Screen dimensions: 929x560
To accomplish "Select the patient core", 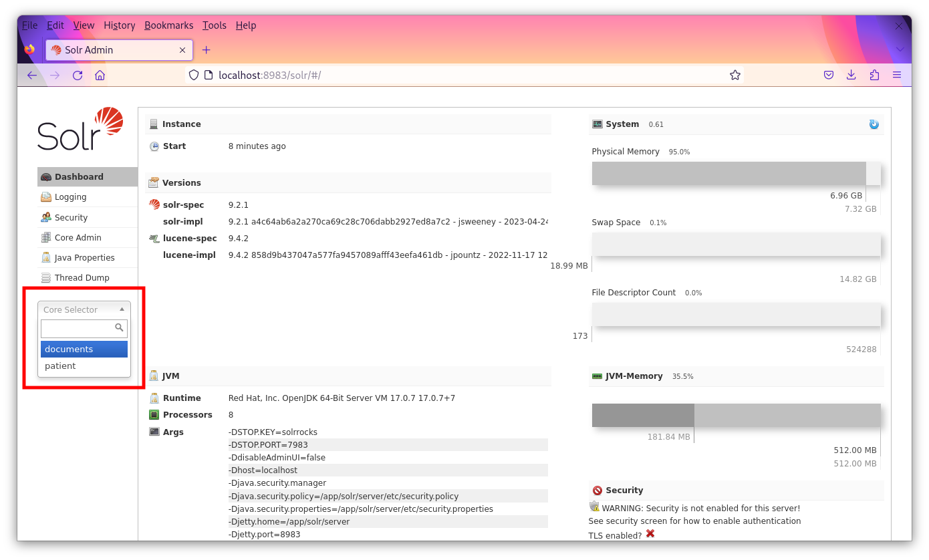I will [84, 366].
